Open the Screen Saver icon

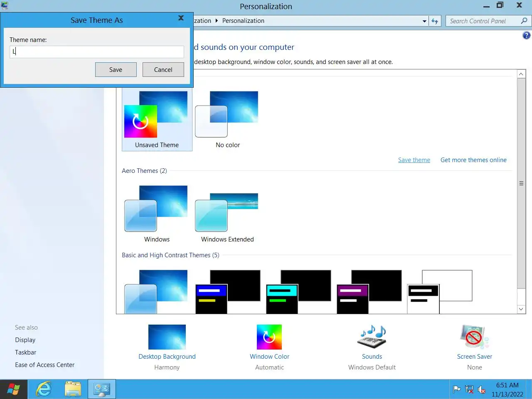474,337
